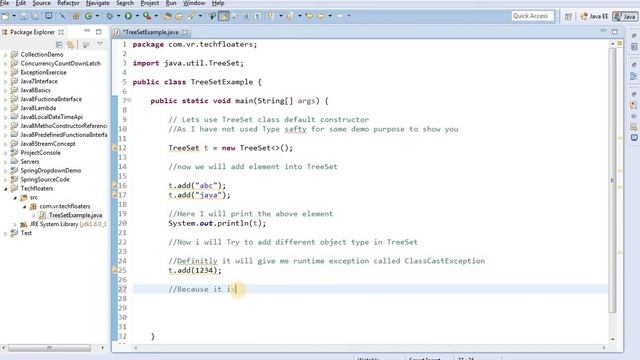Click the Open Perspective icon
The height and width of the screenshot is (360, 640).
pyautogui.click(x=568, y=16)
